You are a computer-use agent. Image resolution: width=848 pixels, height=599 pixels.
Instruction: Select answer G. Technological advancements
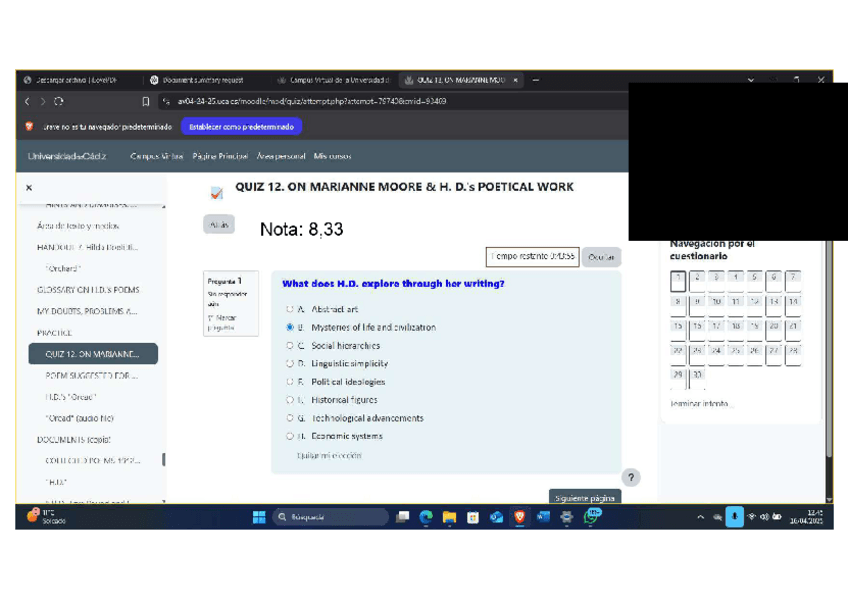coord(290,418)
